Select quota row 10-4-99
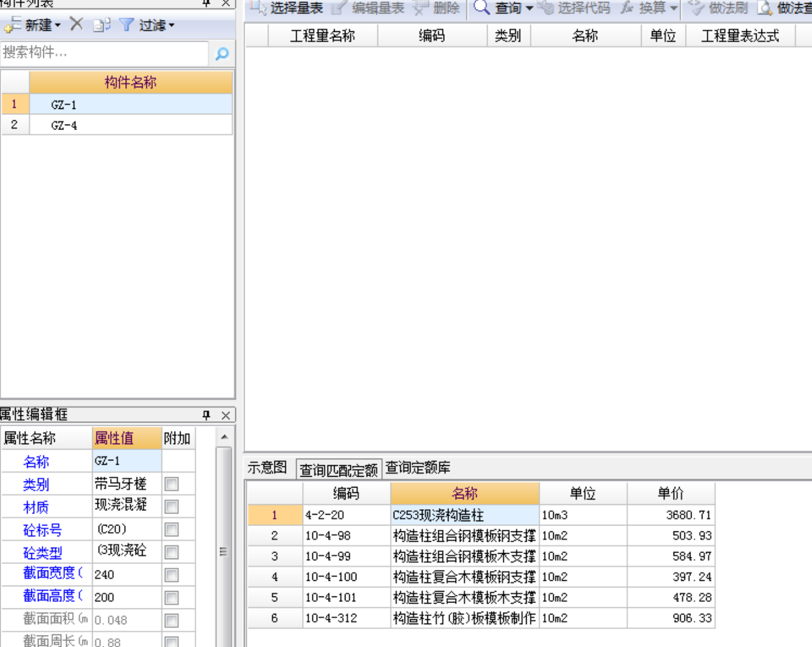The width and height of the screenshot is (812, 647). [481, 556]
